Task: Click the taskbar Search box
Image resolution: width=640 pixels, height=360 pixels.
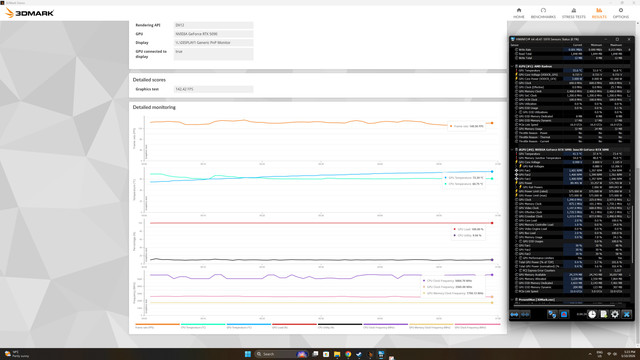Action: pyautogui.click(x=281, y=354)
